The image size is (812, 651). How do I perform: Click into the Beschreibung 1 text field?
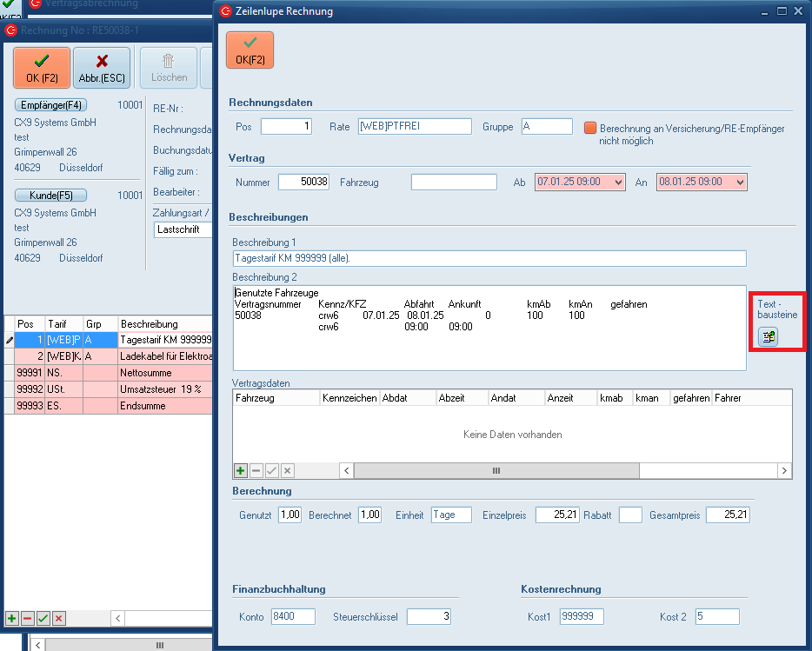(489, 258)
